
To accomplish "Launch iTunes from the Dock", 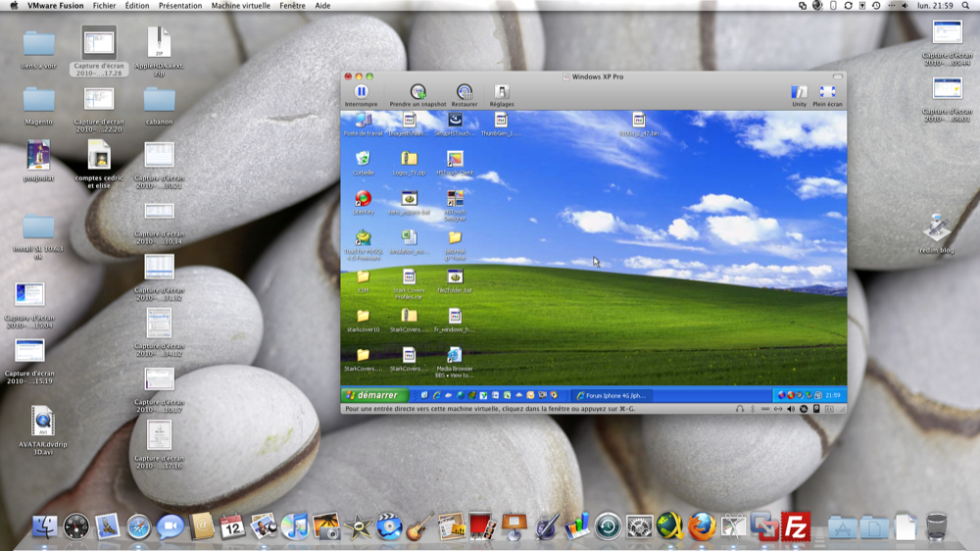I will coord(295,526).
